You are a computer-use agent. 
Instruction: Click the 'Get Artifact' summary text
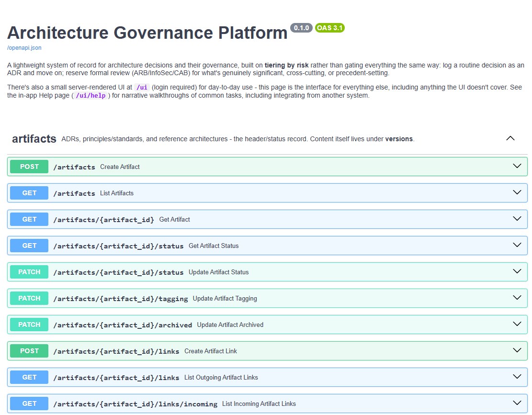(174, 219)
